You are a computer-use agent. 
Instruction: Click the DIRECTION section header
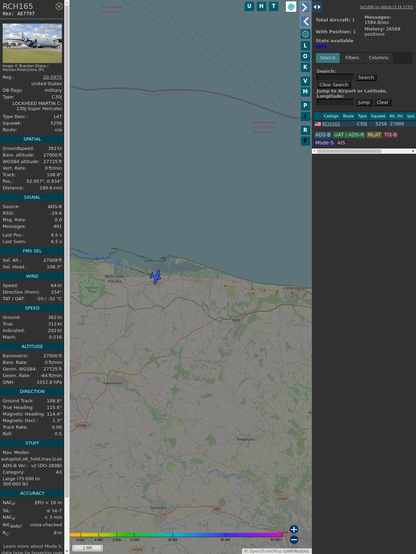pos(32,391)
